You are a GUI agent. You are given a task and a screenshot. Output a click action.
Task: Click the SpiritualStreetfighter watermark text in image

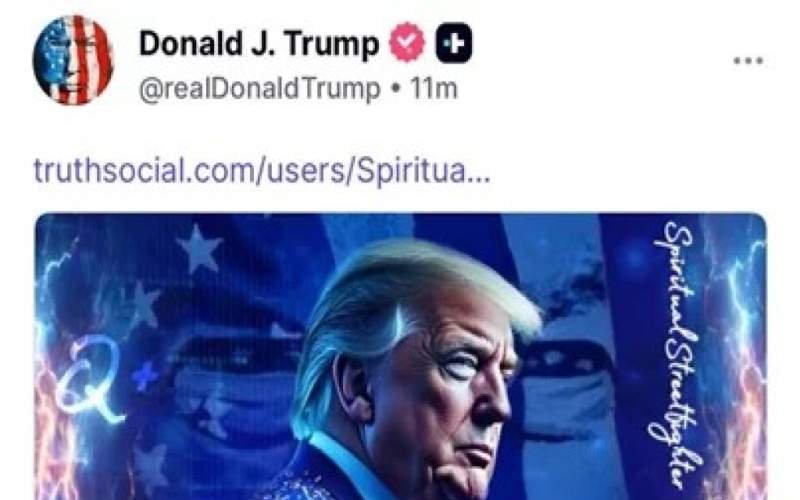(678, 354)
